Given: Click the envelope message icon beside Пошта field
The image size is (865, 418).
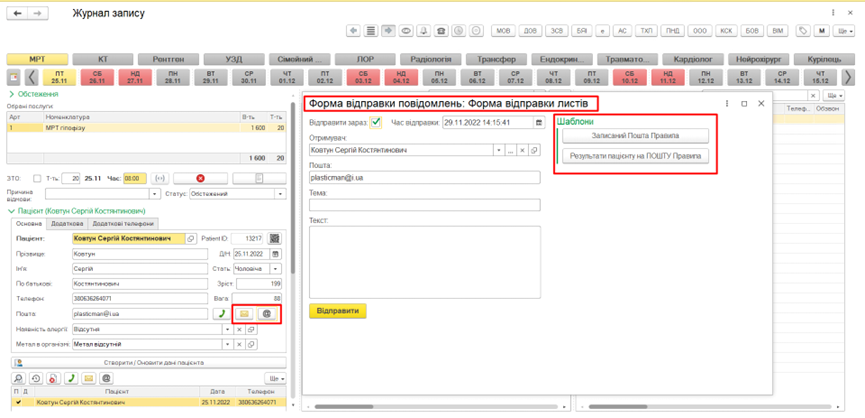Looking at the screenshot, I should [x=243, y=314].
